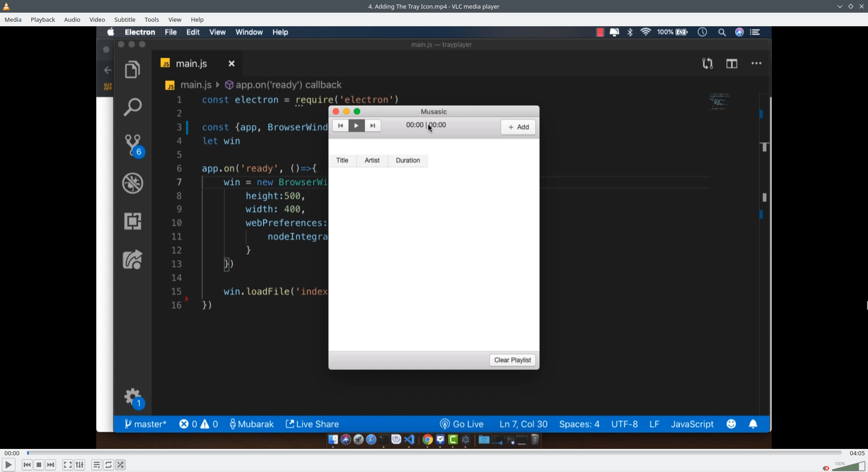Skip to the next media in VLC
868x472 pixels.
pyautogui.click(x=51, y=465)
